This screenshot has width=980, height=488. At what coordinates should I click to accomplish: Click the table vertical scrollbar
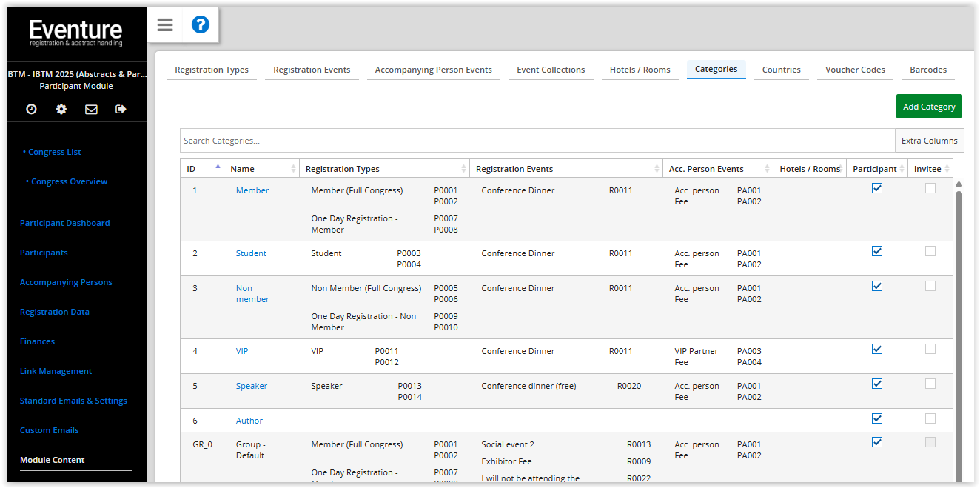click(959, 333)
